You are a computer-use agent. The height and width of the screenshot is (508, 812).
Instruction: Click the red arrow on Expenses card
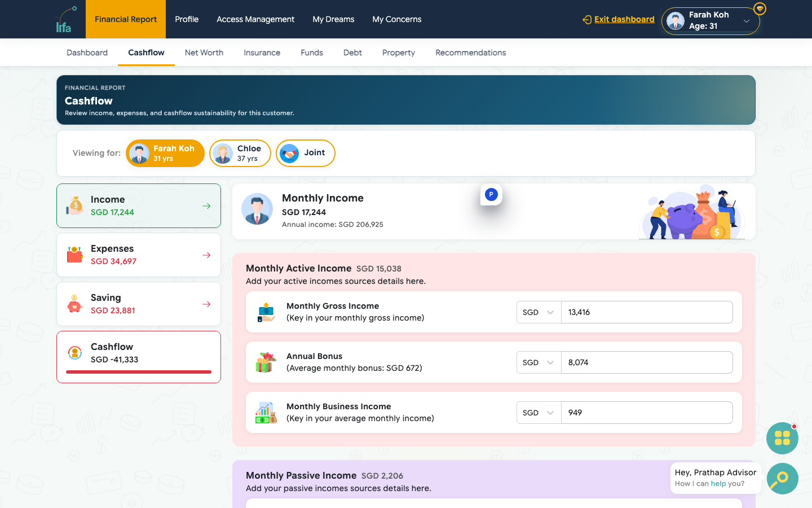click(x=206, y=255)
